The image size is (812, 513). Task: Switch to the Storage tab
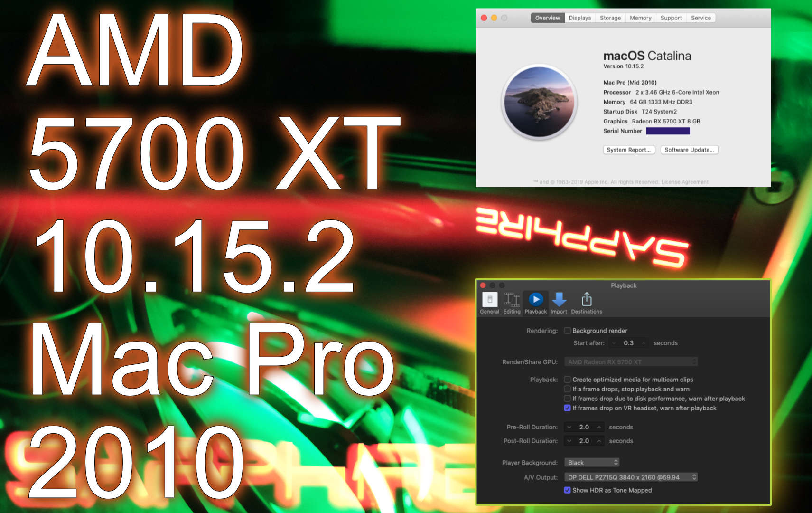(x=610, y=18)
